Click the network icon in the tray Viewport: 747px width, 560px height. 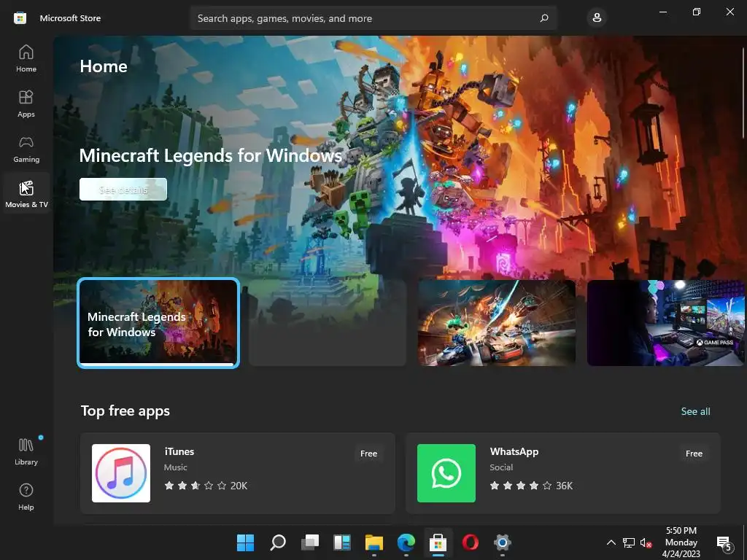click(628, 542)
